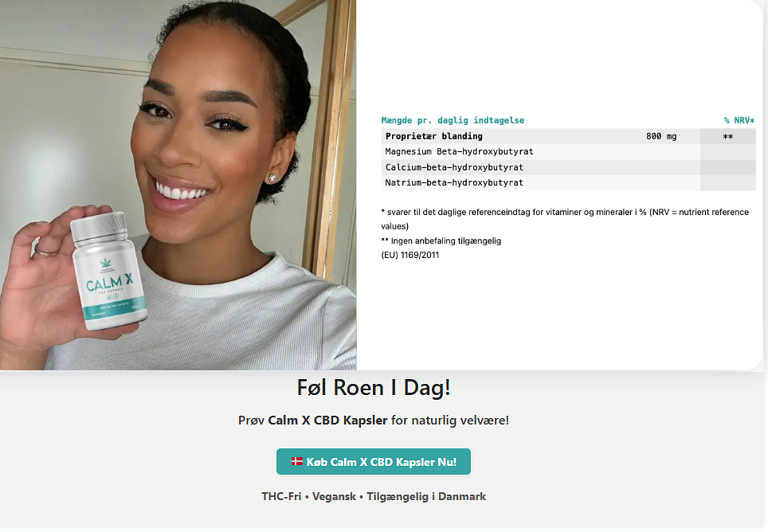
Task: Click the Mængde pr. daglig indtagelse header
Action: [453, 120]
